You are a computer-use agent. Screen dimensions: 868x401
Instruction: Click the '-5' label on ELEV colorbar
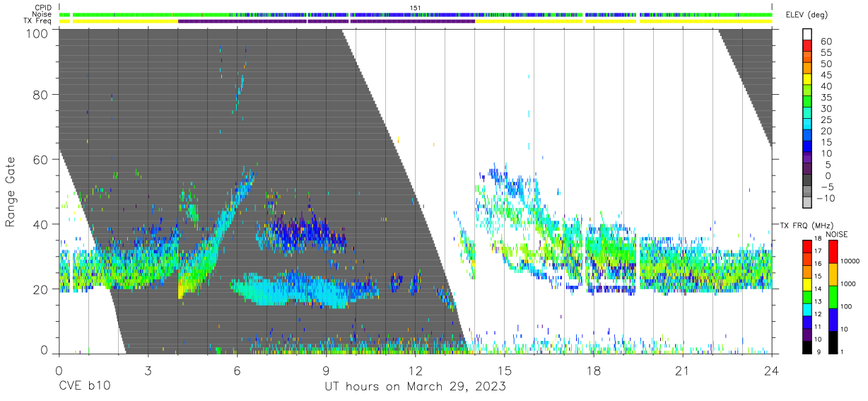826,187
